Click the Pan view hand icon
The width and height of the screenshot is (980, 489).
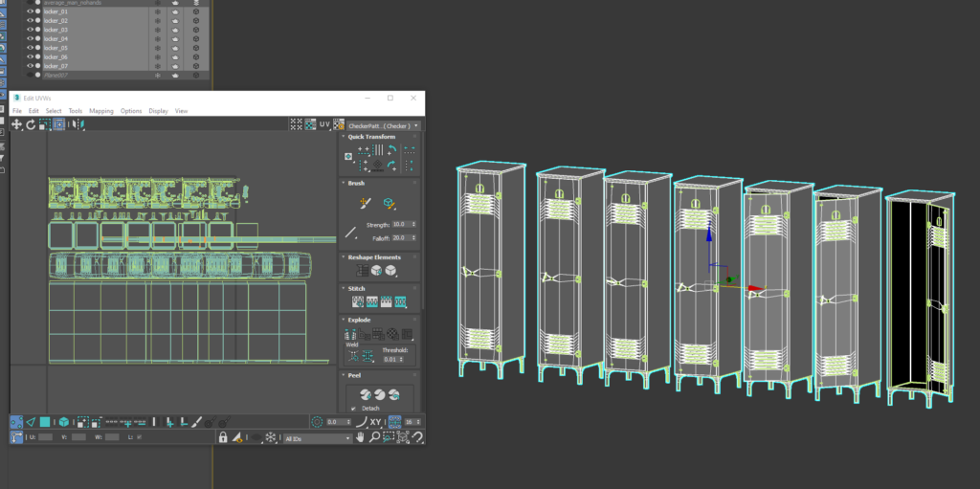click(360, 437)
